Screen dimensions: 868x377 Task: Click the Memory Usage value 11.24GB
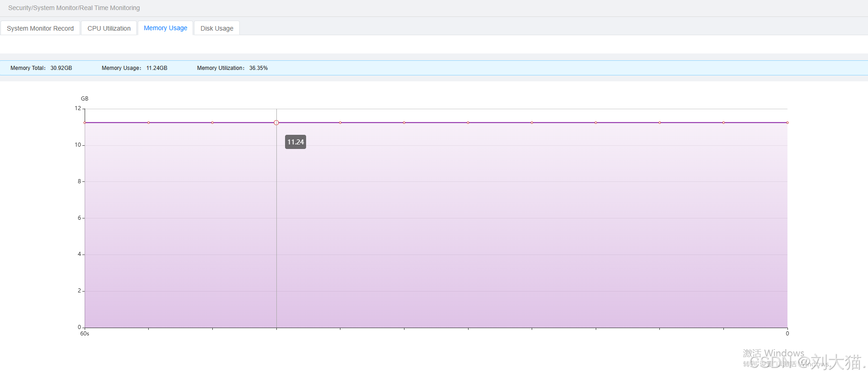(156, 68)
